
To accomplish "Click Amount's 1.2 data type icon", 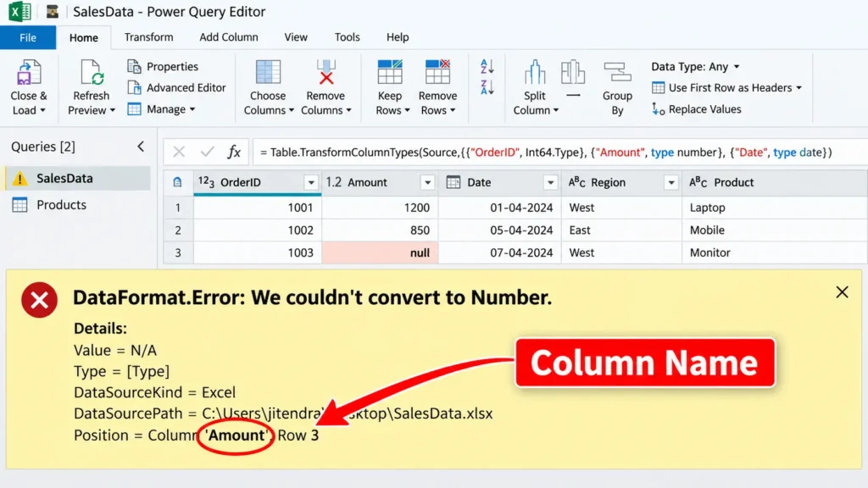I will coord(334,182).
